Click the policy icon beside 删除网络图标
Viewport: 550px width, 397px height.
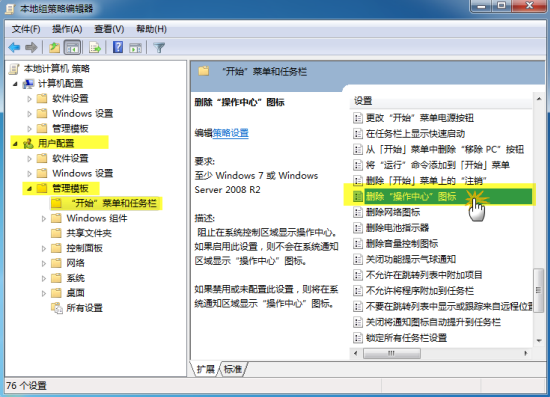point(357,212)
